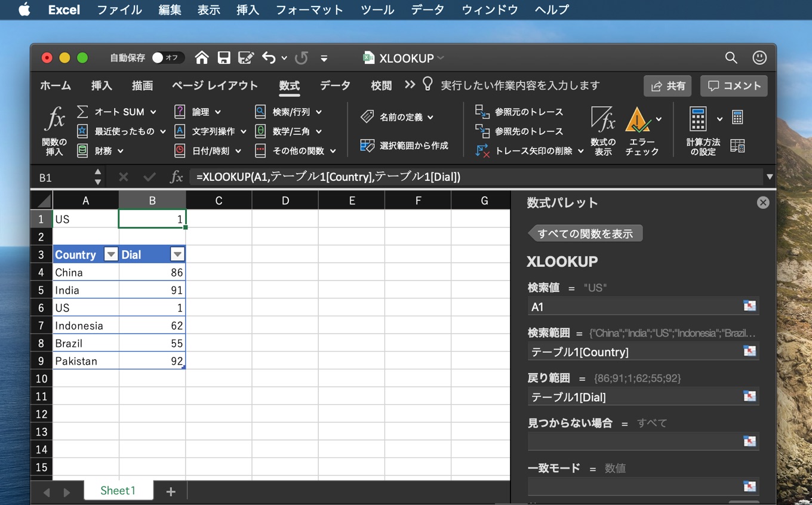Click the calculate now icon
812x505 pixels.
[738, 117]
